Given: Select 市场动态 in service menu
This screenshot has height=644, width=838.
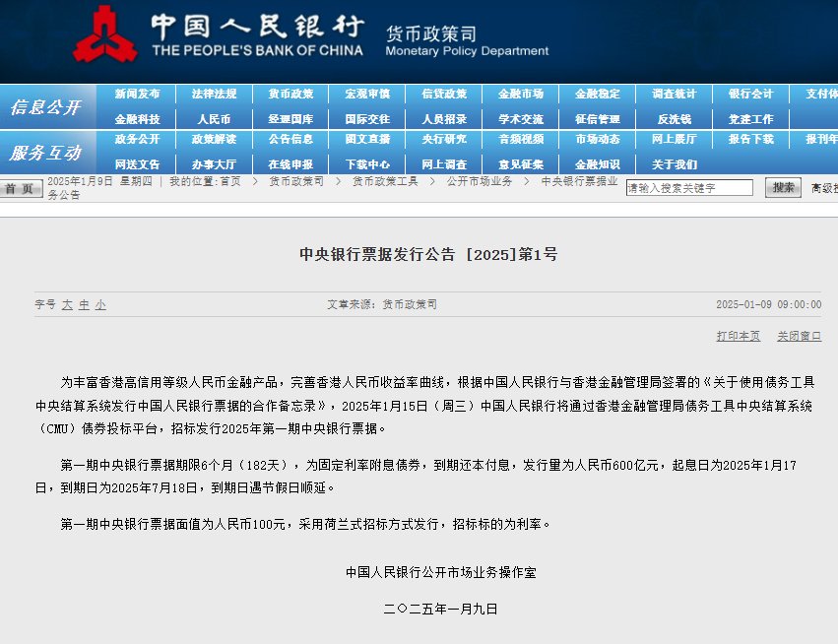Looking at the screenshot, I should (x=598, y=140).
